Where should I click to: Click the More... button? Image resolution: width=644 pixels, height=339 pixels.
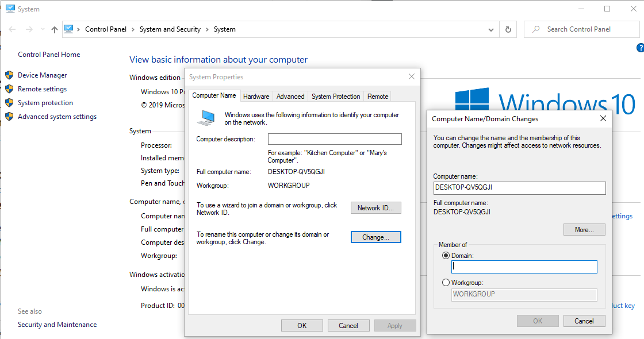click(584, 230)
